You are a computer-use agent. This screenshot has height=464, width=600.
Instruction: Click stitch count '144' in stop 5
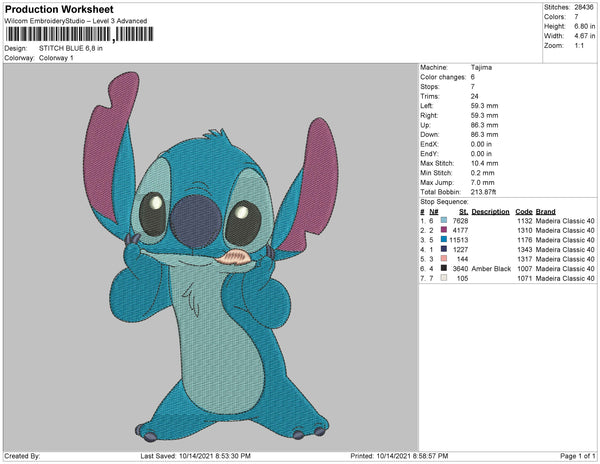[x=462, y=259]
